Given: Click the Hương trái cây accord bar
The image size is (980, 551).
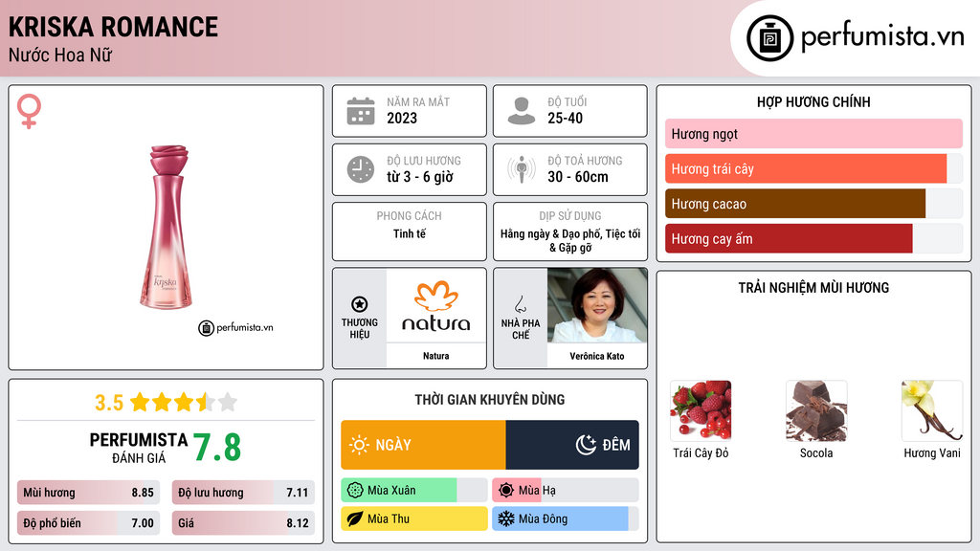Looking at the screenshot, I should [x=813, y=168].
